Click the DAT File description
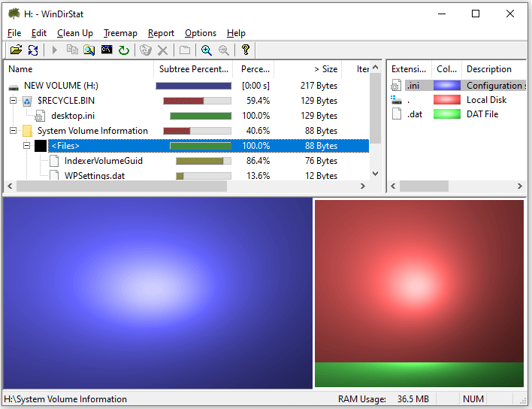 482,114
